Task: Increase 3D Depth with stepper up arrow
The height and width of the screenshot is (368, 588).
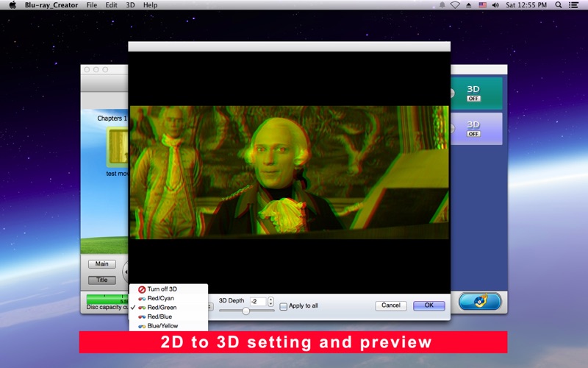Action: (270, 300)
